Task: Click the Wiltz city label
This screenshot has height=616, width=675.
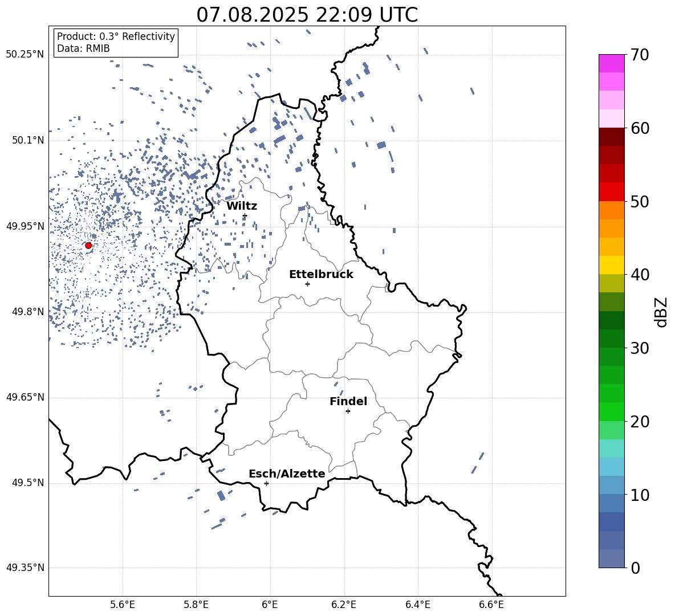Action: [x=242, y=206]
